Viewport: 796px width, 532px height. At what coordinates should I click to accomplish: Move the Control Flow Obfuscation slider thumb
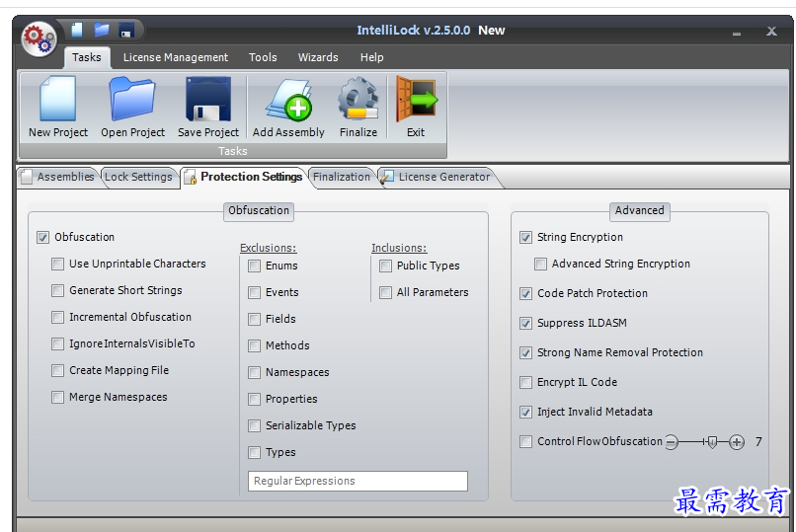(x=712, y=442)
